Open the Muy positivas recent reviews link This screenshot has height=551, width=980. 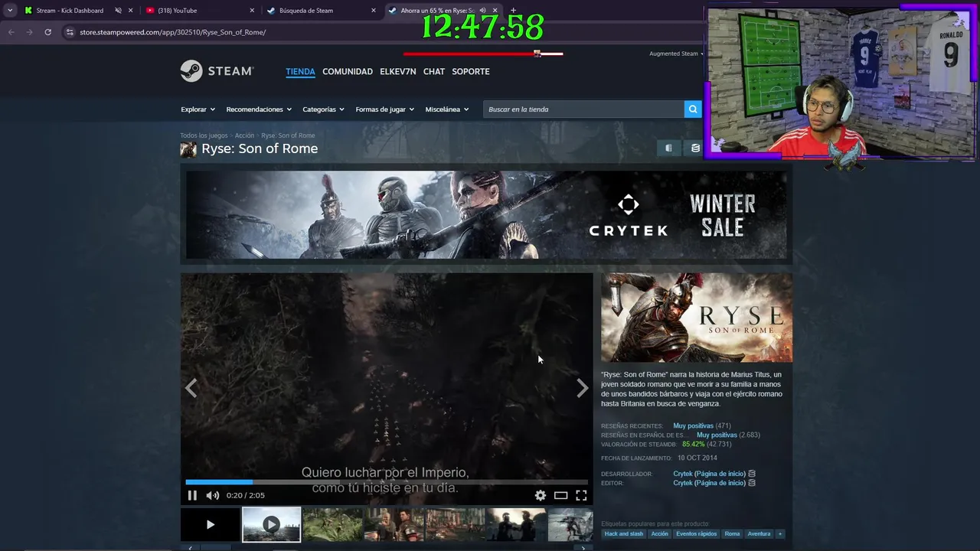click(693, 425)
